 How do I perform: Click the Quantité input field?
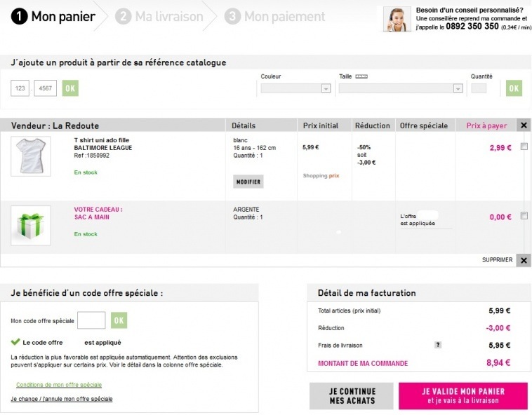(x=479, y=88)
